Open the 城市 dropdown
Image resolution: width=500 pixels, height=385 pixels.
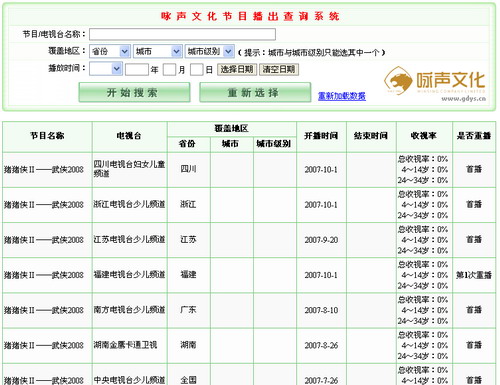coord(157,51)
